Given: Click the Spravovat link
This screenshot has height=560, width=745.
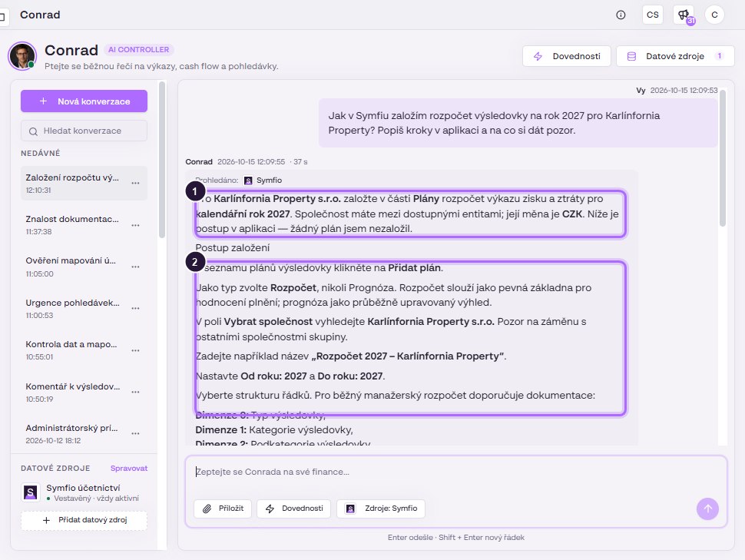Looking at the screenshot, I should [129, 469].
